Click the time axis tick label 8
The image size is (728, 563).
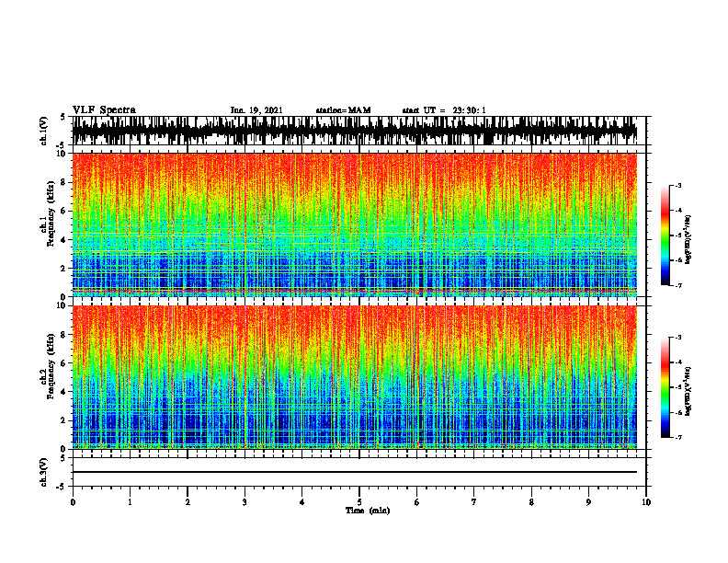[x=531, y=502]
